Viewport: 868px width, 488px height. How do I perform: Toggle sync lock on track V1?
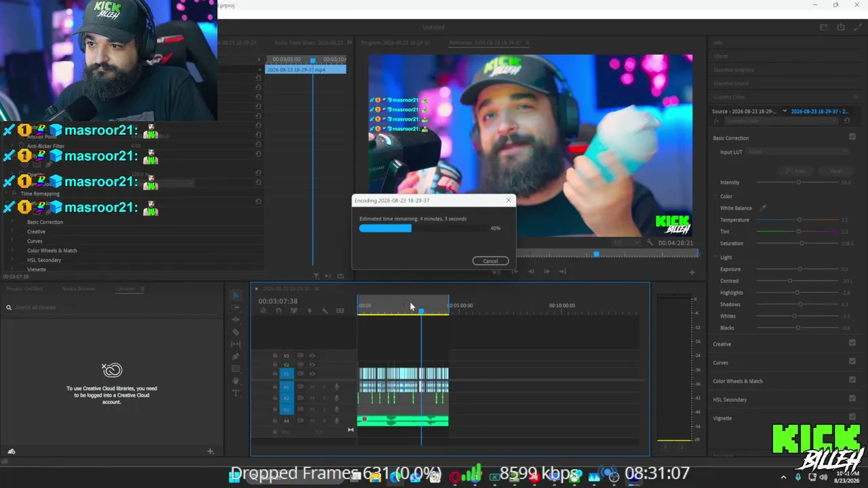tap(300, 373)
